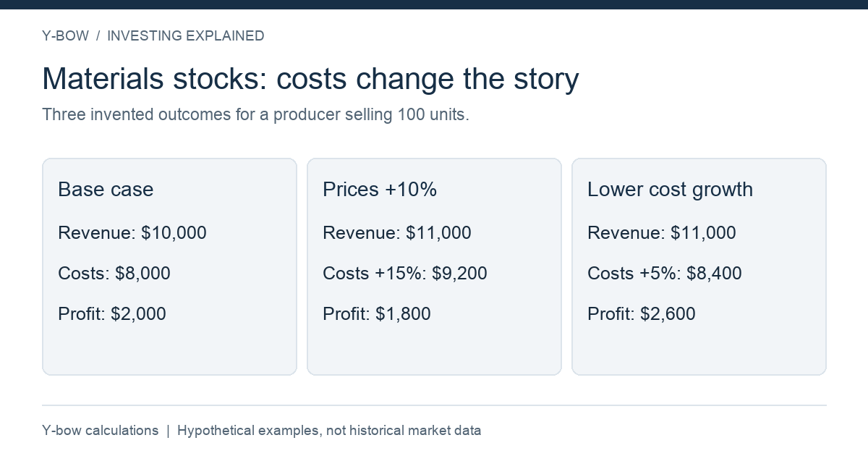Click revenue line in 'Lower cost growth' card
Image resolution: width=868 pixels, height=456 pixels.
point(662,233)
